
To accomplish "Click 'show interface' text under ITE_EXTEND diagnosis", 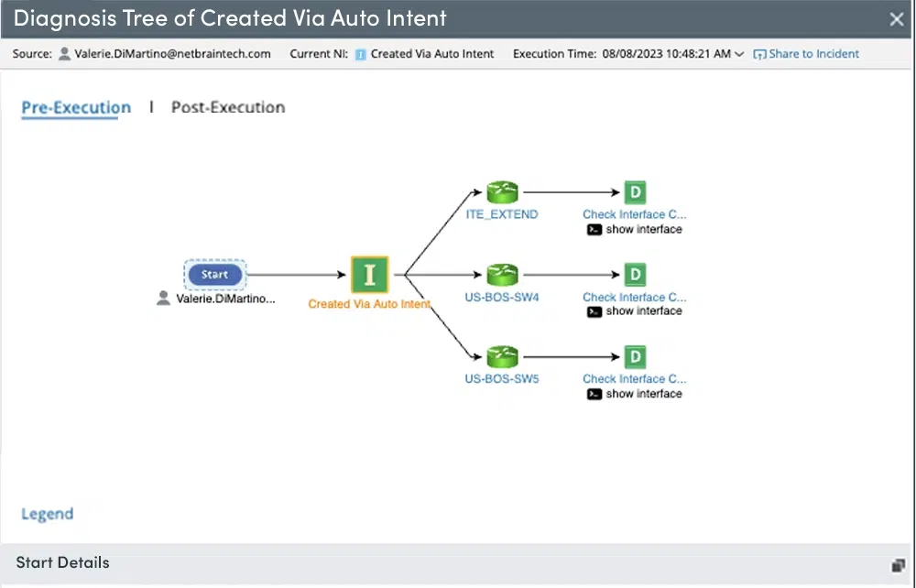I will pos(644,230).
